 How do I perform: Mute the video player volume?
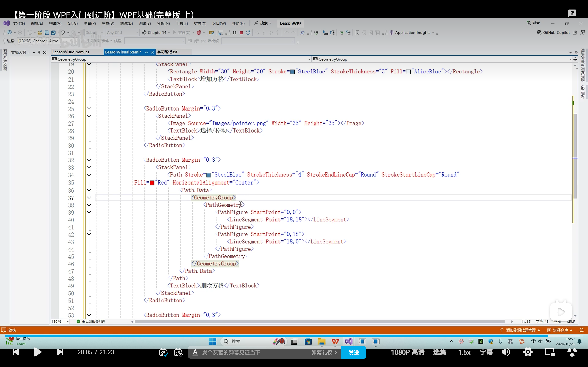click(x=506, y=352)
